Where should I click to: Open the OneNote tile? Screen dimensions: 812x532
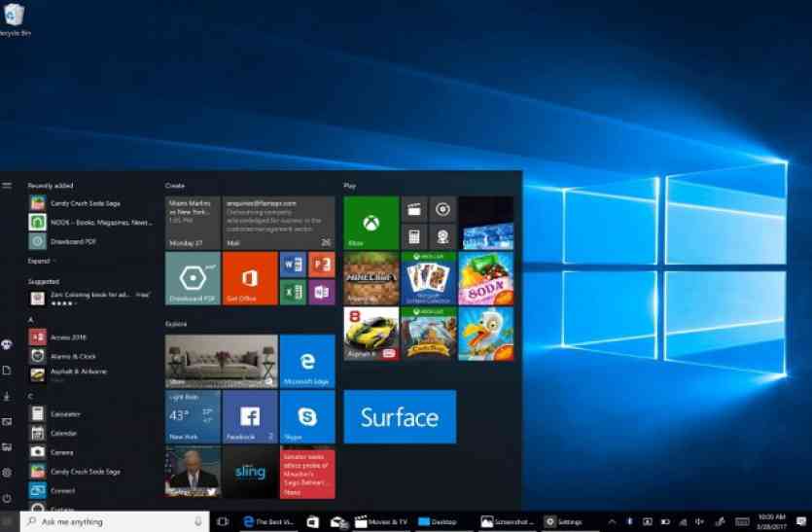322,292
